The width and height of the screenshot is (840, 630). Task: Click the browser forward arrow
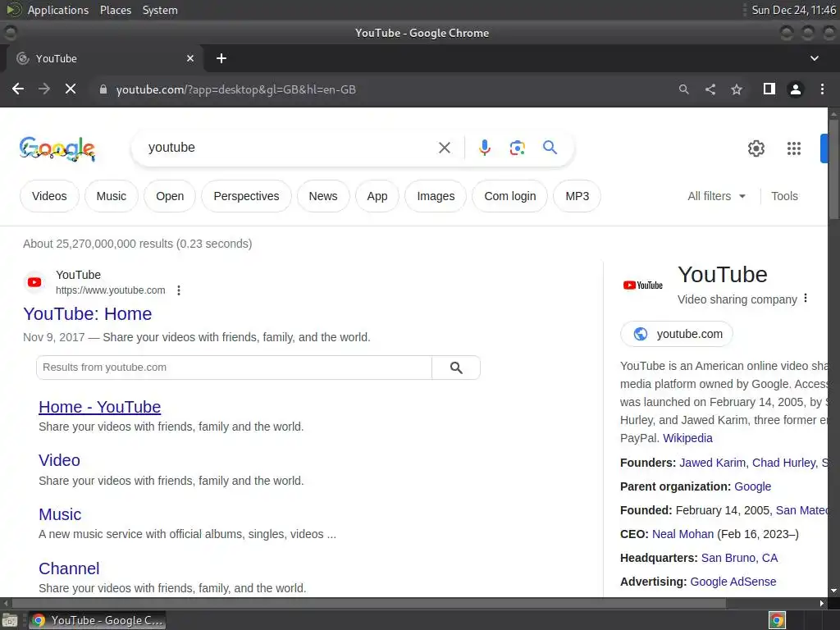pyautogui.click(x=44, y=89)
